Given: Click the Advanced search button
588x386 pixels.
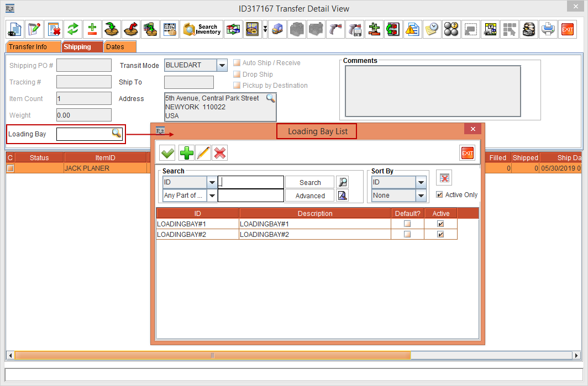Looking at the screenshot, I should (310, 195).
